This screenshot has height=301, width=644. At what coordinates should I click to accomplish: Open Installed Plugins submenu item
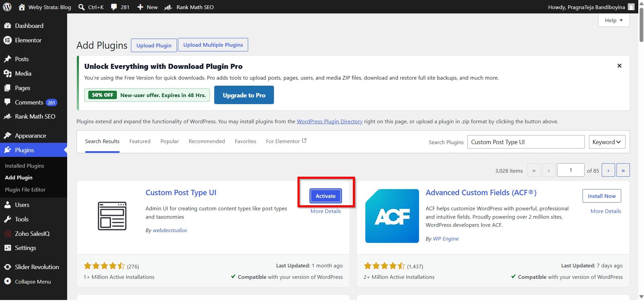tap(25, 166)
